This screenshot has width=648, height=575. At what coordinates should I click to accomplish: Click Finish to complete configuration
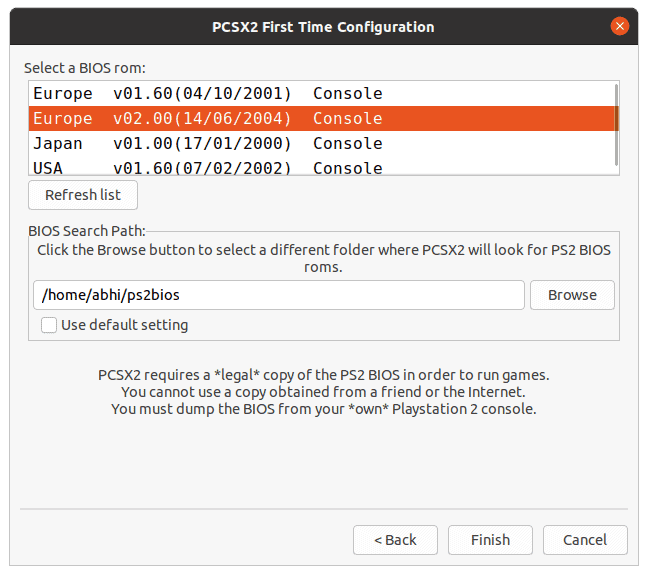tap(490, 540)
